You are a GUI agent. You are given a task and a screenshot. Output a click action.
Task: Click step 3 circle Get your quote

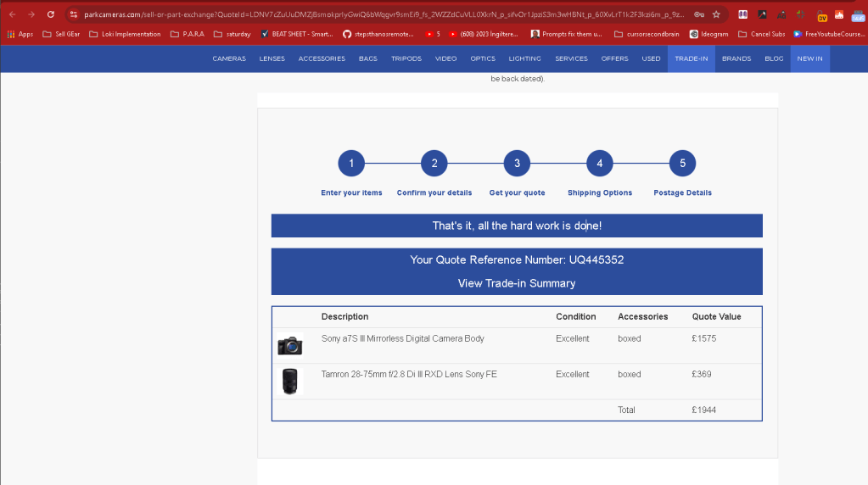[x=517, y=163]
